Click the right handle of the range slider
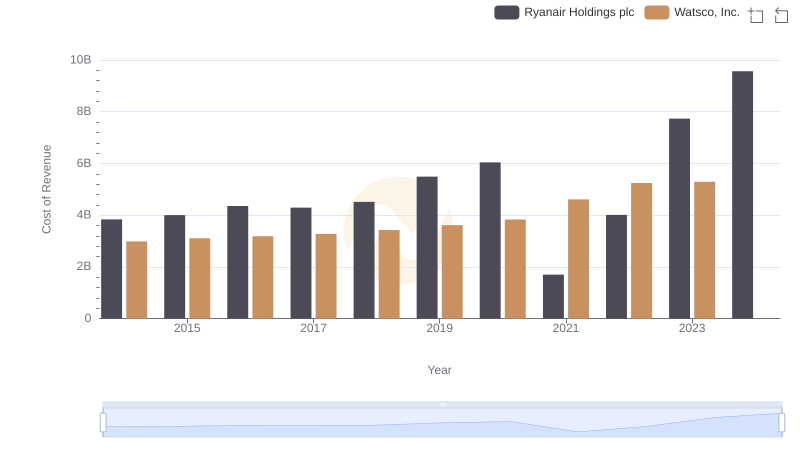Screen dimensions: 800x461 tap(781, 423)
